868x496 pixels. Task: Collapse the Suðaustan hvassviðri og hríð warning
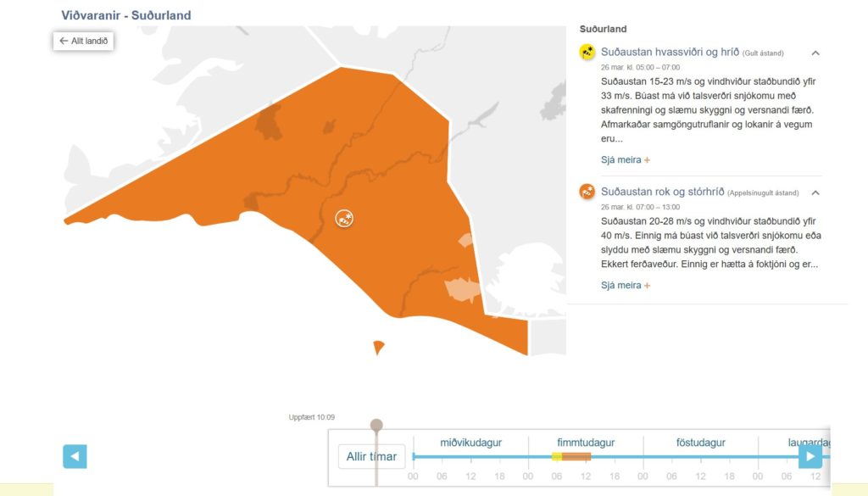pyautogui.click(x=815, y=53)
